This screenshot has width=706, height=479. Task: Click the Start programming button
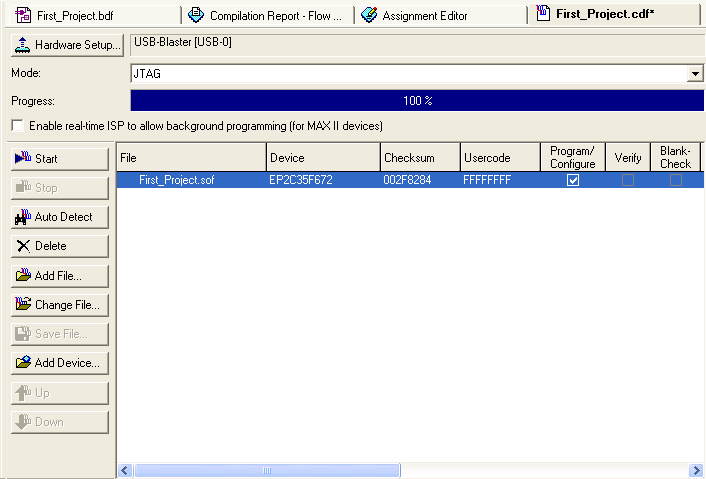click(x=59, y=159)
